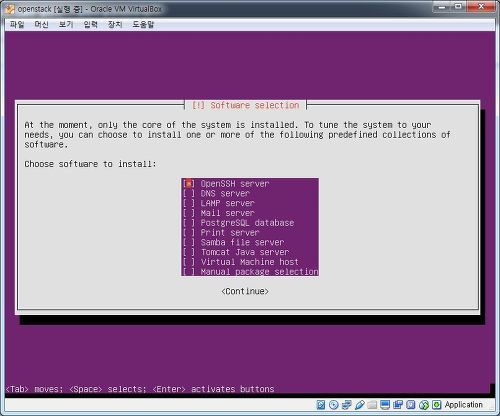Open the network adapter status icon
This screenshot has width=500, height=416.
(x=347, y=405)
